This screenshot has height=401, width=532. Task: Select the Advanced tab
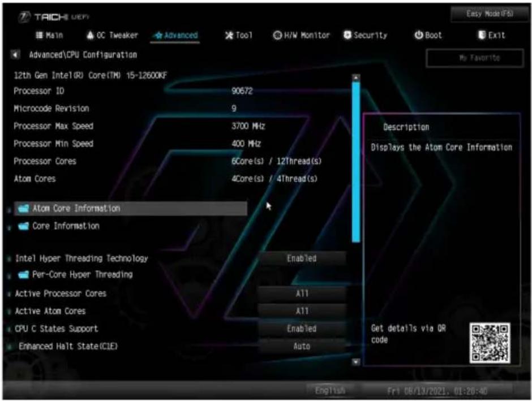[x=175, y=36]
